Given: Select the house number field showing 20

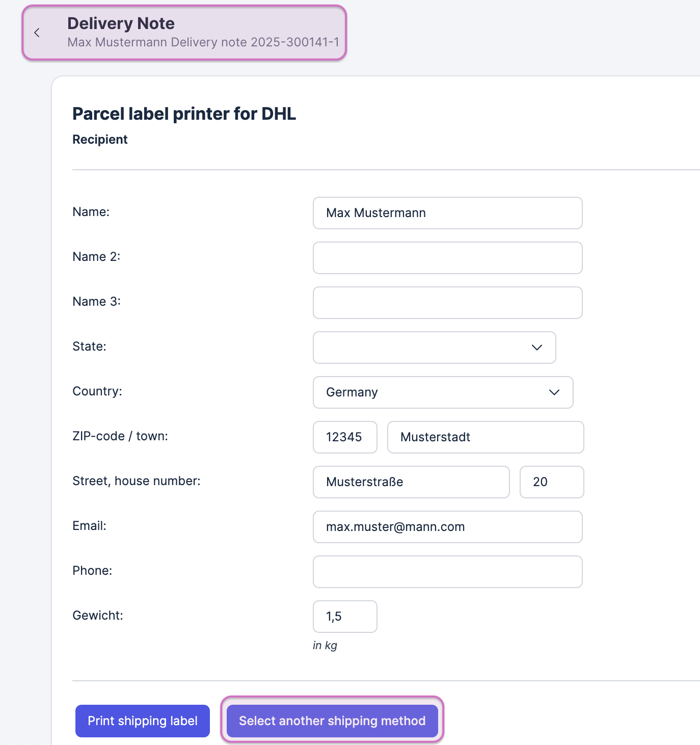Looking at the screenshot, I should tap(551, 482).
